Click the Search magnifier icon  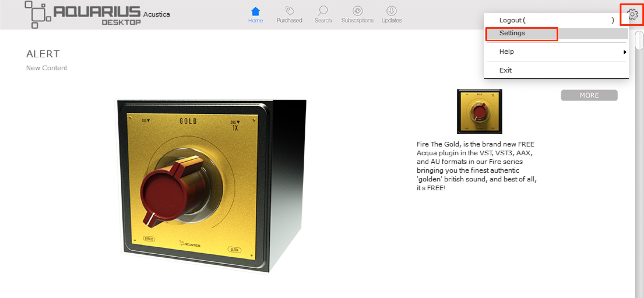[x=323, y=15]
